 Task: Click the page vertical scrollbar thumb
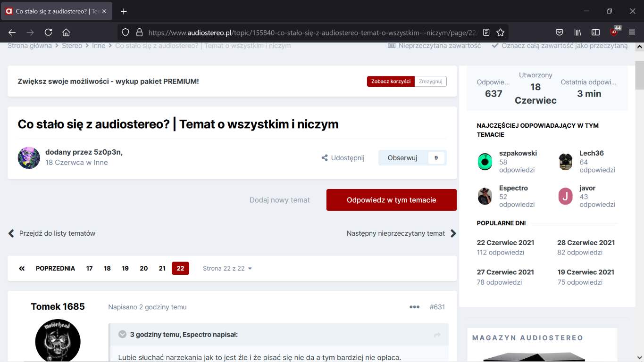pos(639,75)
